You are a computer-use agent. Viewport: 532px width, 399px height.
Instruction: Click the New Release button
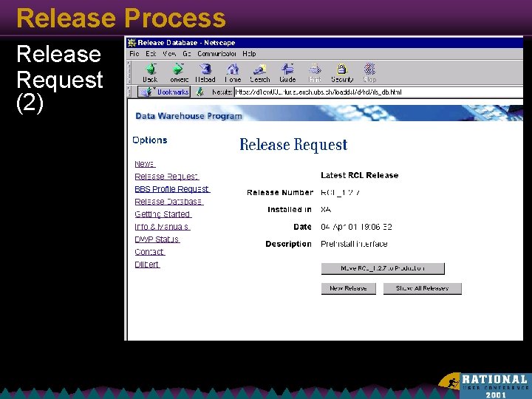[349, 288]
